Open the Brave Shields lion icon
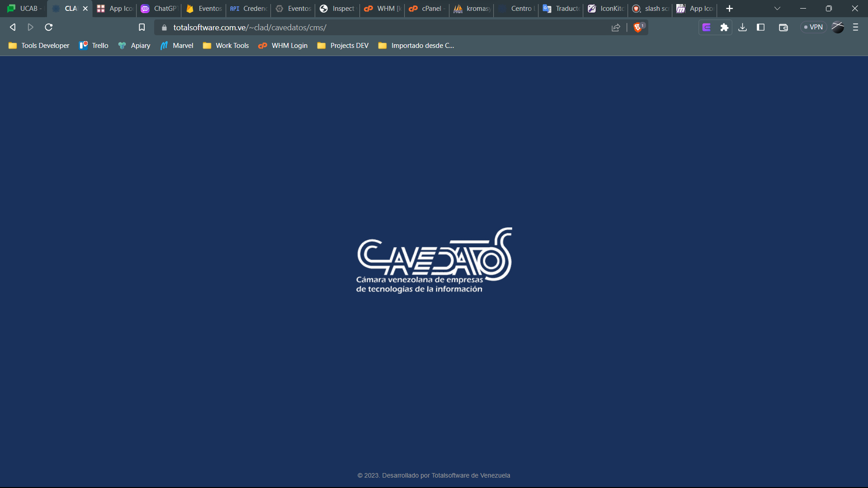 [x=638, y=28]
